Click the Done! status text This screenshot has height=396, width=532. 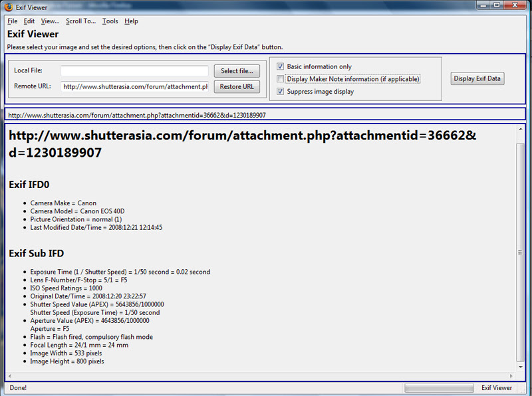[18, 388]
